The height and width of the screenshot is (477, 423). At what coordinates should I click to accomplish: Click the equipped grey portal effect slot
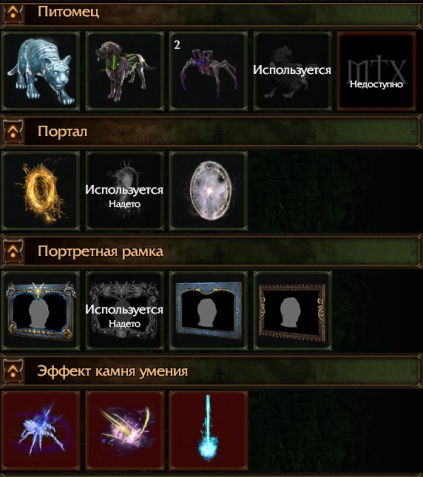(x=125, y=191)
